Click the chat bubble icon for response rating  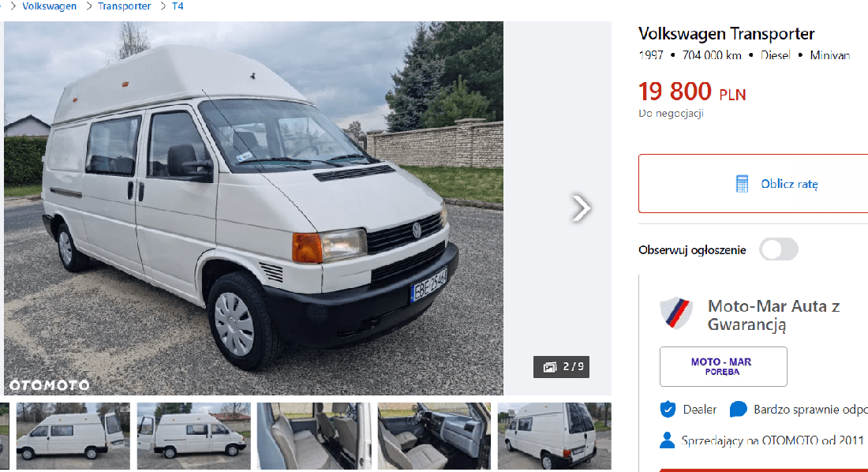(x=738, y=410)
